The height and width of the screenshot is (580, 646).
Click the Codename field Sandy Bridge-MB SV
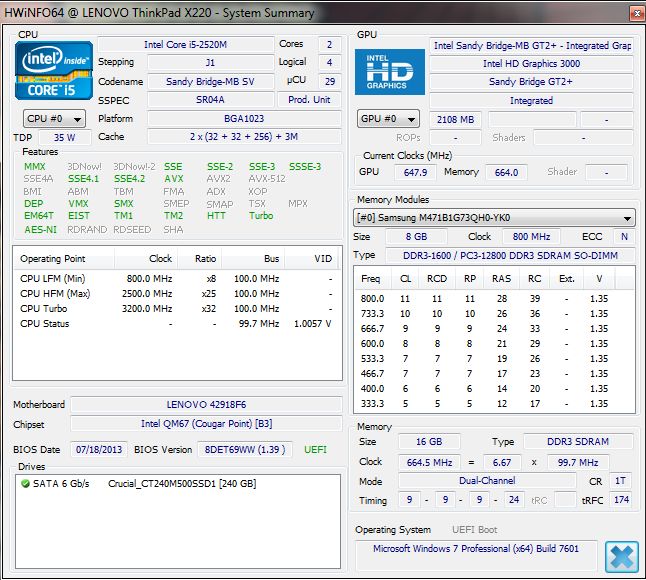[x=210, y=82]
